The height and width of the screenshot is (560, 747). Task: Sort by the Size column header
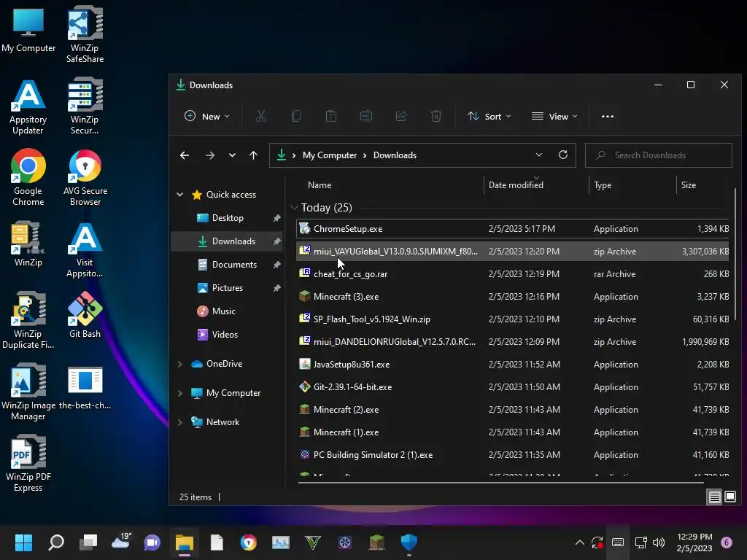pos(689,185)
